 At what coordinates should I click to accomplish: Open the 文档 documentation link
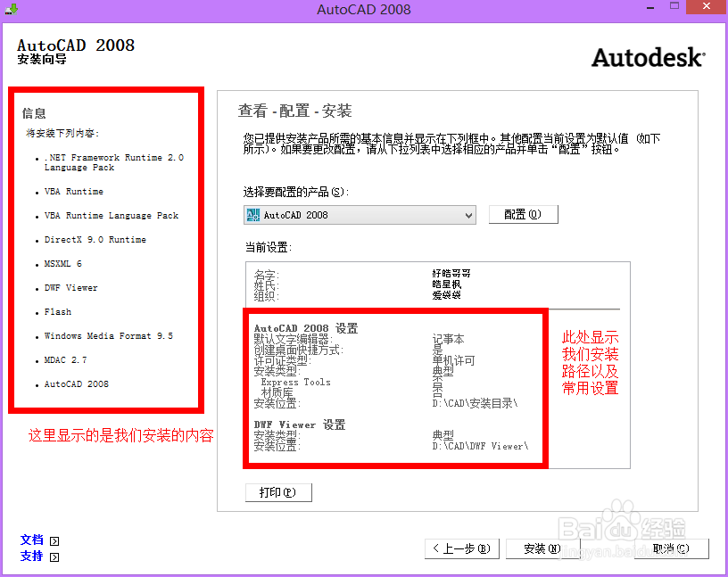31,540
